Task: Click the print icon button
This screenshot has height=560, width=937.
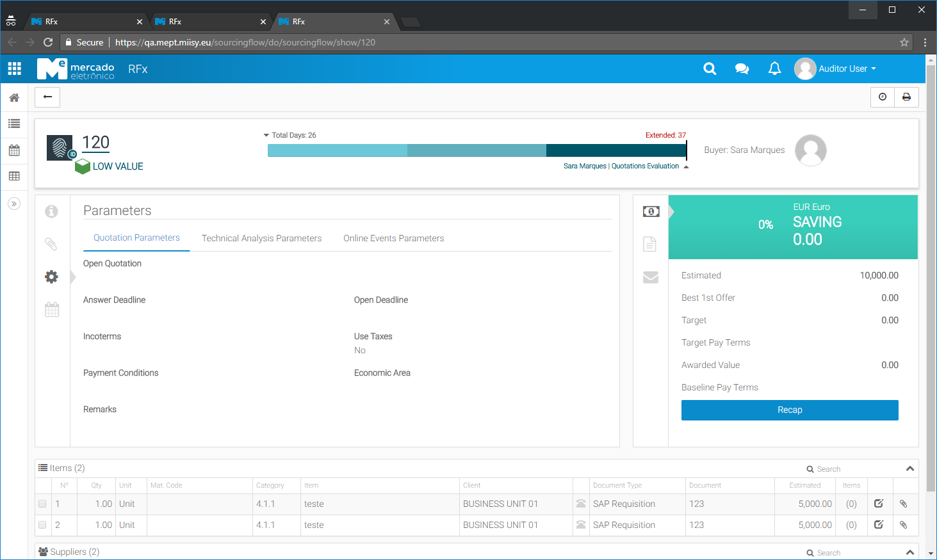Action: pos(906,97)
